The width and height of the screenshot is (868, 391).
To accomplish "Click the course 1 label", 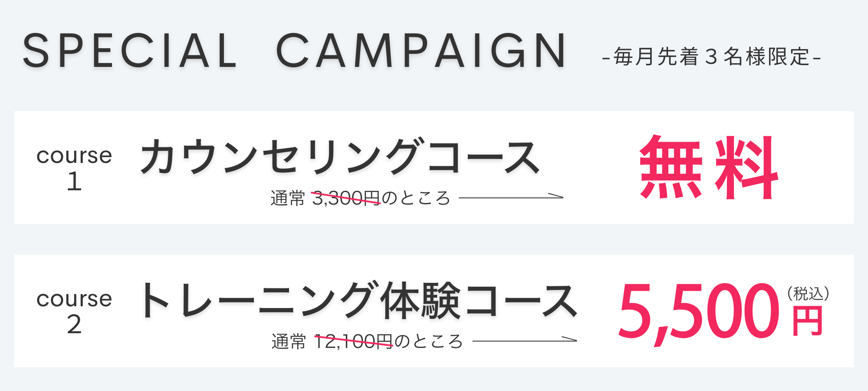I will 74,168.
